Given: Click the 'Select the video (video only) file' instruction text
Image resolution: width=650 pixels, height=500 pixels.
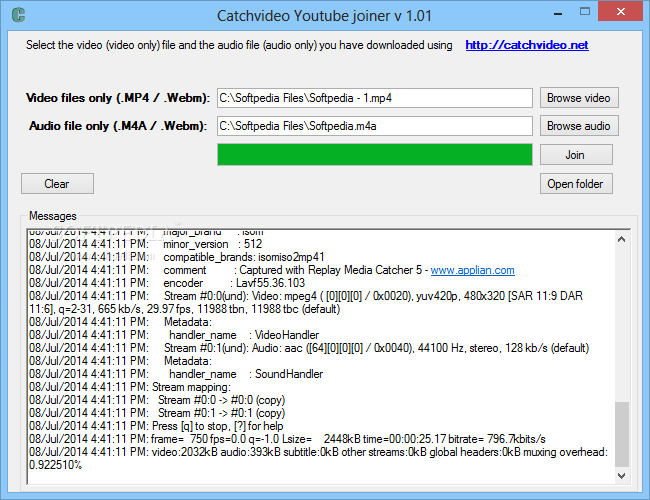Looking at the screenshot, I should pos(239,45).
